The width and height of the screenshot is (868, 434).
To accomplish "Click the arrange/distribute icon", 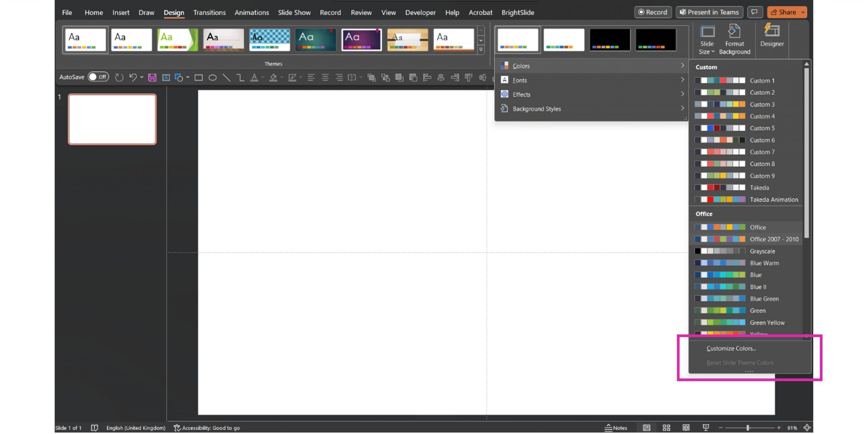I will [481, 77].
